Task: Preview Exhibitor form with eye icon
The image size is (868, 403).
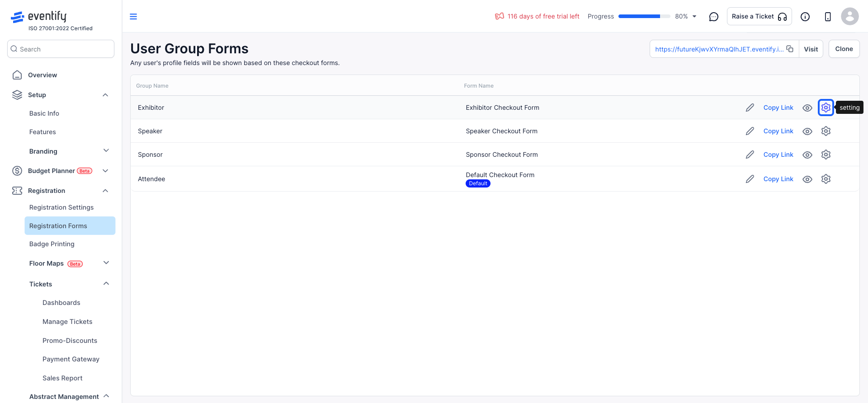Action: tap(807, 108)
